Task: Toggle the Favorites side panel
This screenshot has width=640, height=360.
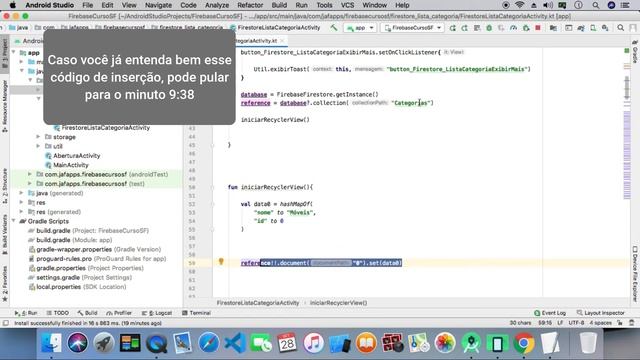Action: (x=4, y=284)
